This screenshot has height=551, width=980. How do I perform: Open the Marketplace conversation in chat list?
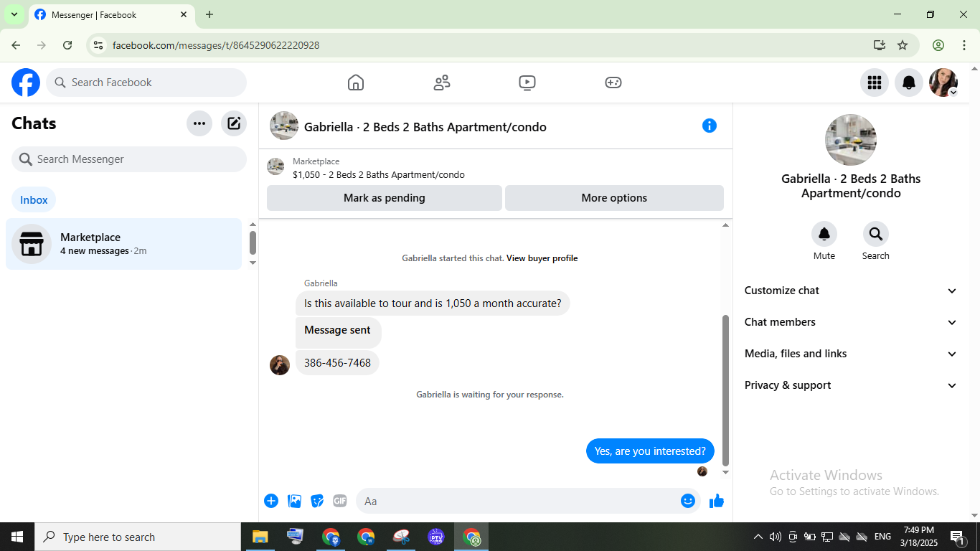(x=124, y=244)
